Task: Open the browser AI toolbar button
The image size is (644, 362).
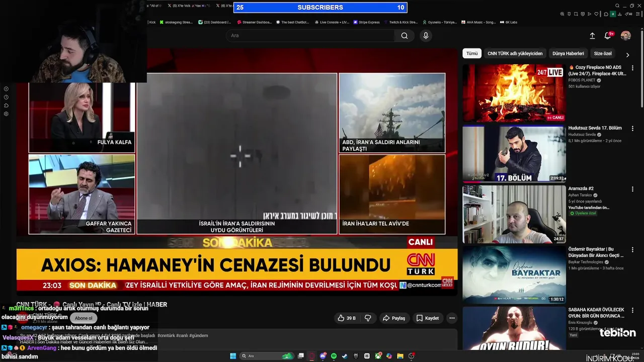Action: 629,14
